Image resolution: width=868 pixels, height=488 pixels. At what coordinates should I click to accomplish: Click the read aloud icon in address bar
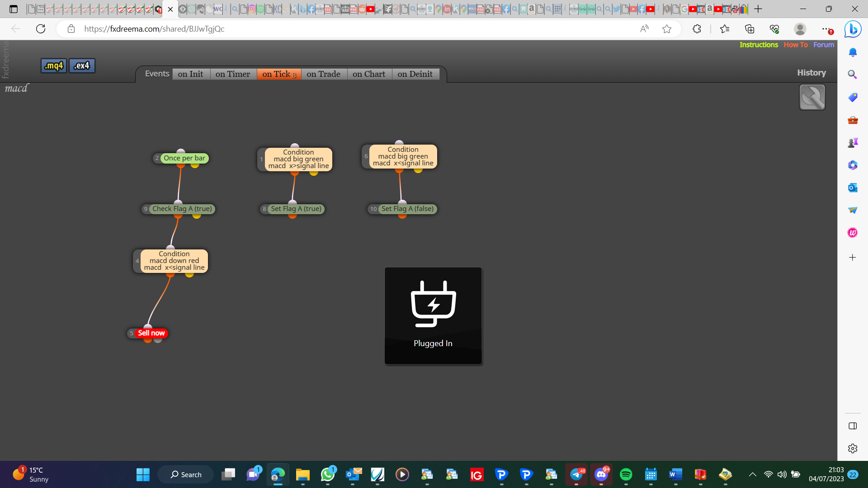click(644, 29)
